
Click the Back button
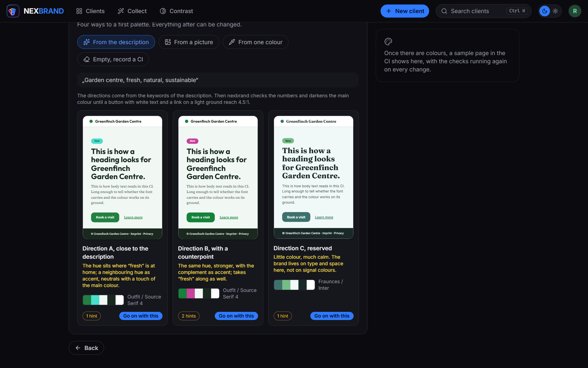pyautogui.click(x=86, y=348)
